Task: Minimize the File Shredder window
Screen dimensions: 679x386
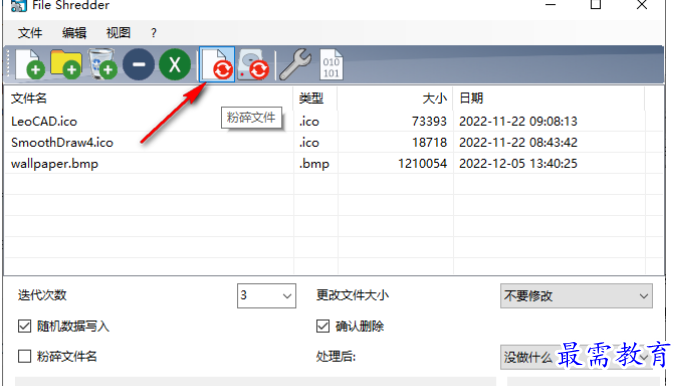Action: 550,5
